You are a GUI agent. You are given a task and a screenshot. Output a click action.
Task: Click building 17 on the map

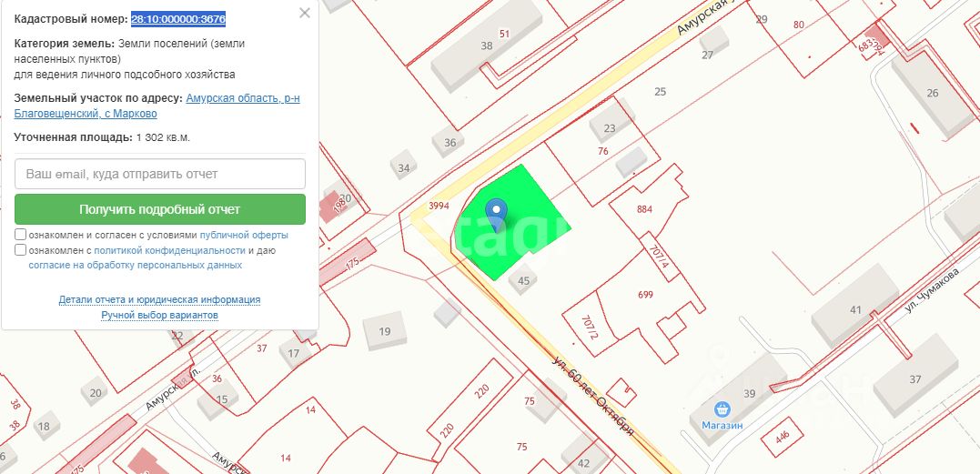293,354
